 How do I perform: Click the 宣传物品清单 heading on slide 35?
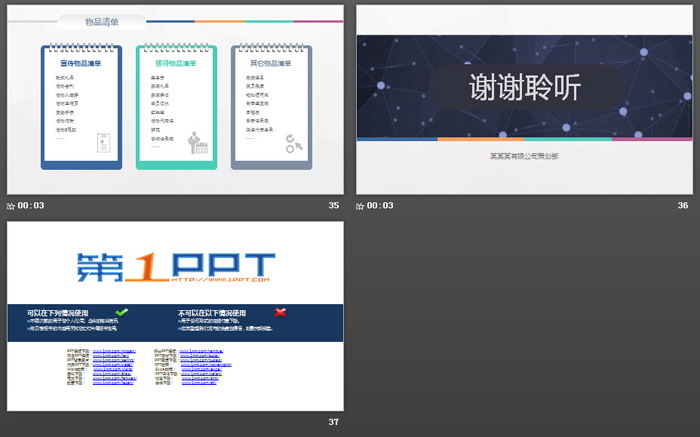(81, 63)
